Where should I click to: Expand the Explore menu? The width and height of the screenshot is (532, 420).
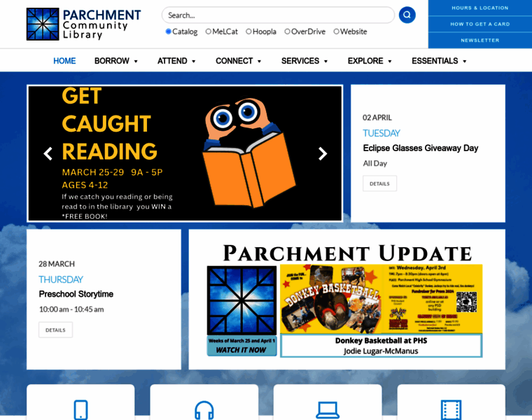coord(370,61)
